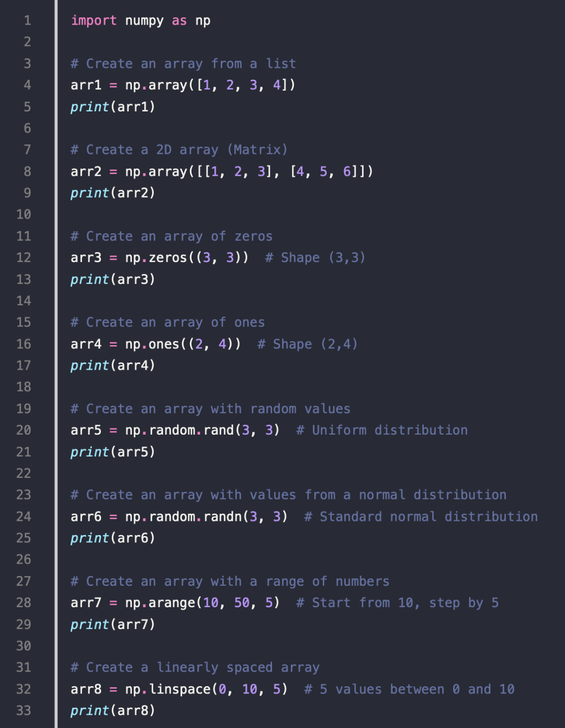Screen dimensions: 565x728
Task: Click print(arr3) on line 13
Action: click(x=113, y=279)
